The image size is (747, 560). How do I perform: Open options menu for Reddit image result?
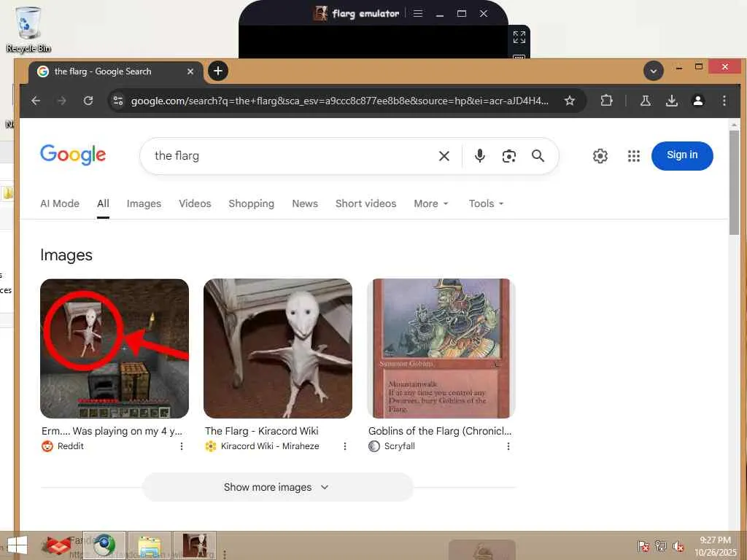click(182, 446)
